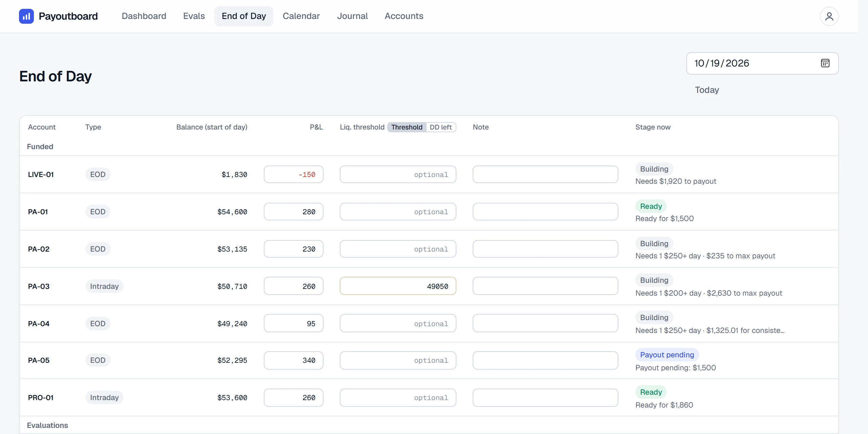Navigate to the Journal tab
This screenshot has width=868, height=434.
click(352, 16)
